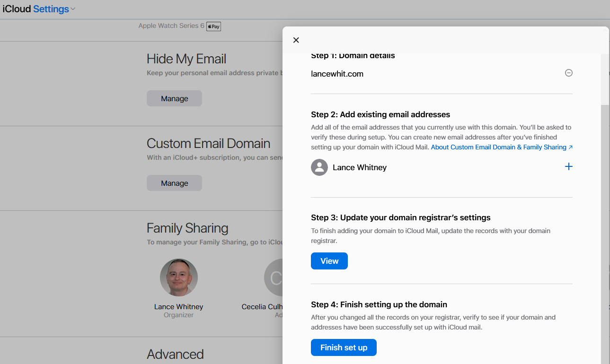Screen dimensions: 610x364
Task: Close the custom domain setup dialog
Action: pos(296,40)
